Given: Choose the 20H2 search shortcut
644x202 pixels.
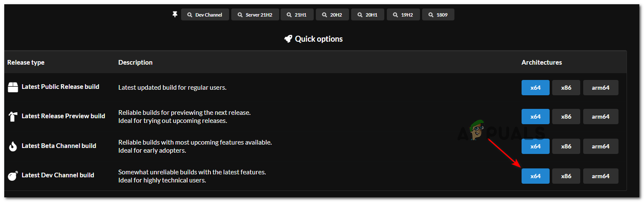Looking at the screenshot, I should [x=332, y=15].
